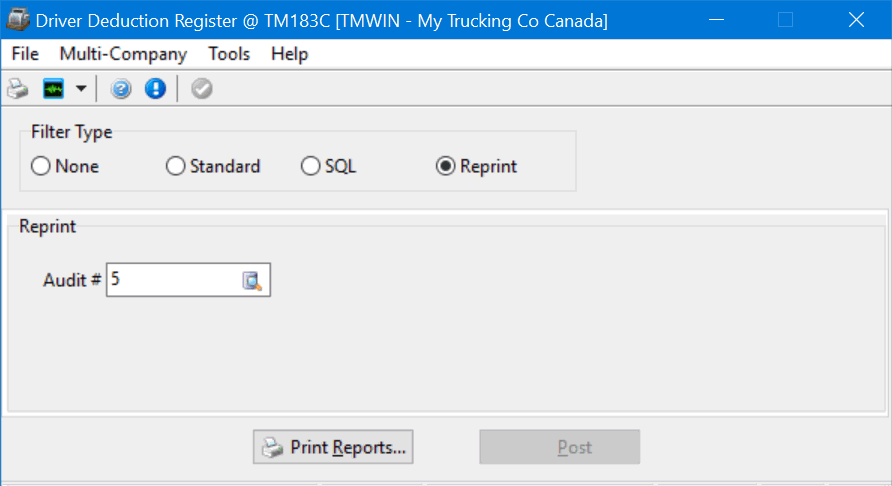Close the Driver Deduction Register window
Image resolution: width=892 pixels, height=486 pixels.
(856, 20)
